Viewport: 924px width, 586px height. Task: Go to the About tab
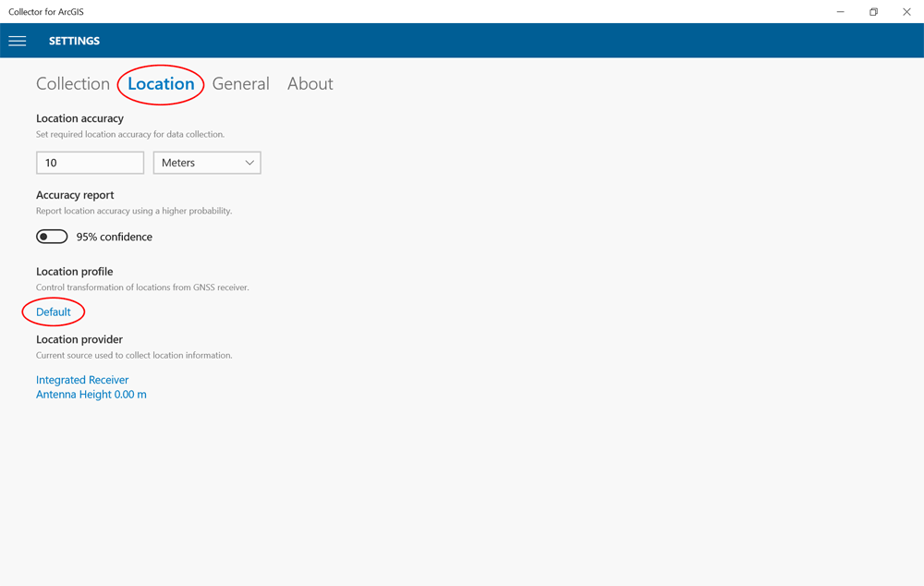[x=310, y=84]
